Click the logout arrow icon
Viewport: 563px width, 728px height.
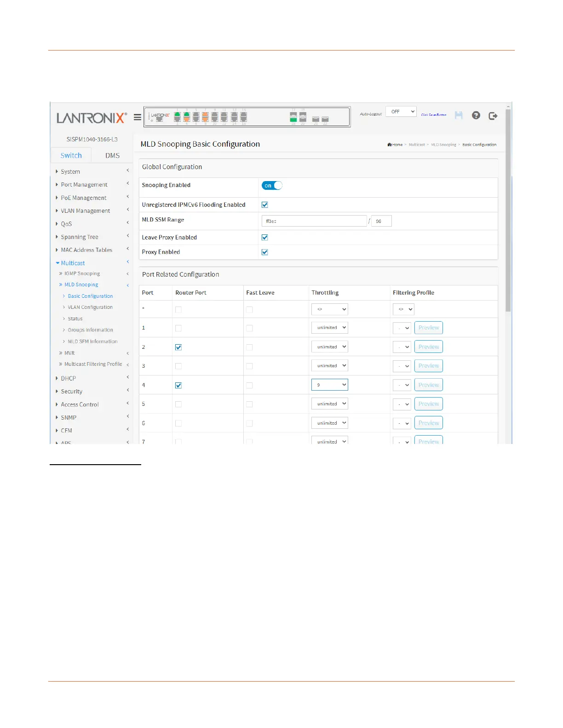(x=493, y=116)
